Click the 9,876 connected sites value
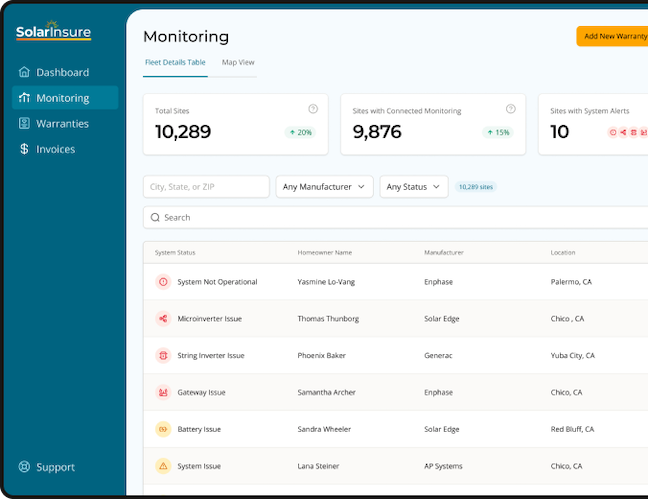 click(x=377, y=131)
